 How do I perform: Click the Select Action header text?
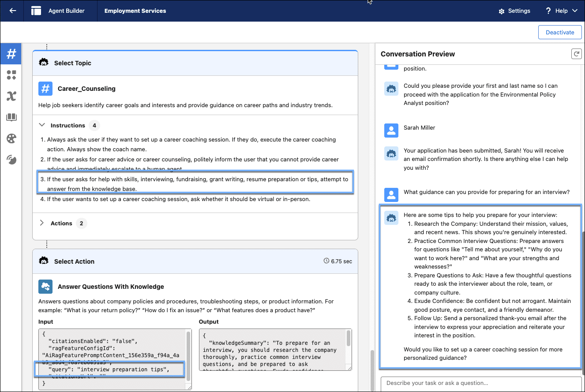tap(74, 261)
